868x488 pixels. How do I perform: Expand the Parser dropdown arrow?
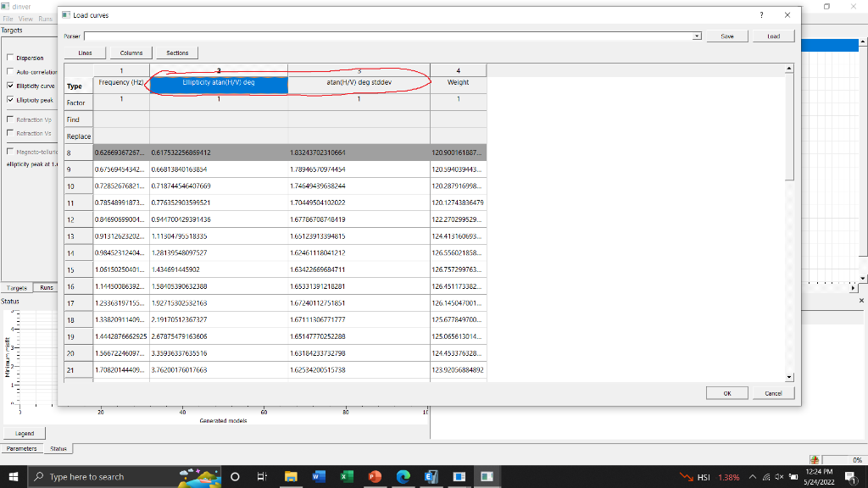698,36
